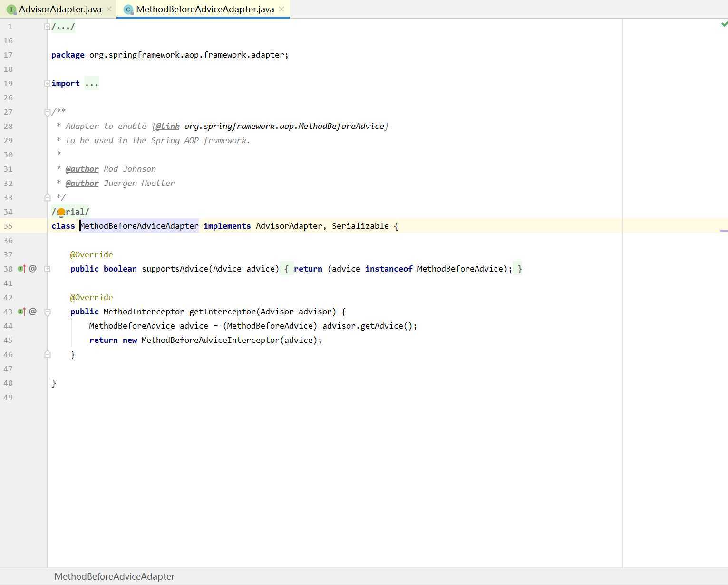Close the MethodBeforeAdviceAdapter.java tab
Viewport: 728px width, 585px height.
click(x=281, y=9)
